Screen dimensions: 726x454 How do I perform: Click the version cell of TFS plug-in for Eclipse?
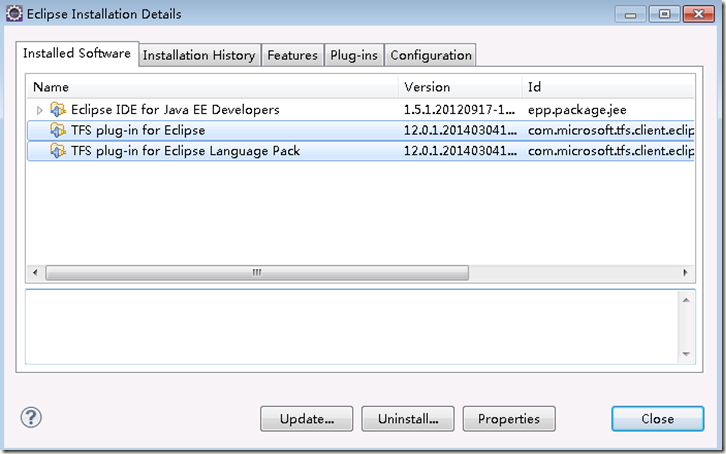(460, 131)
